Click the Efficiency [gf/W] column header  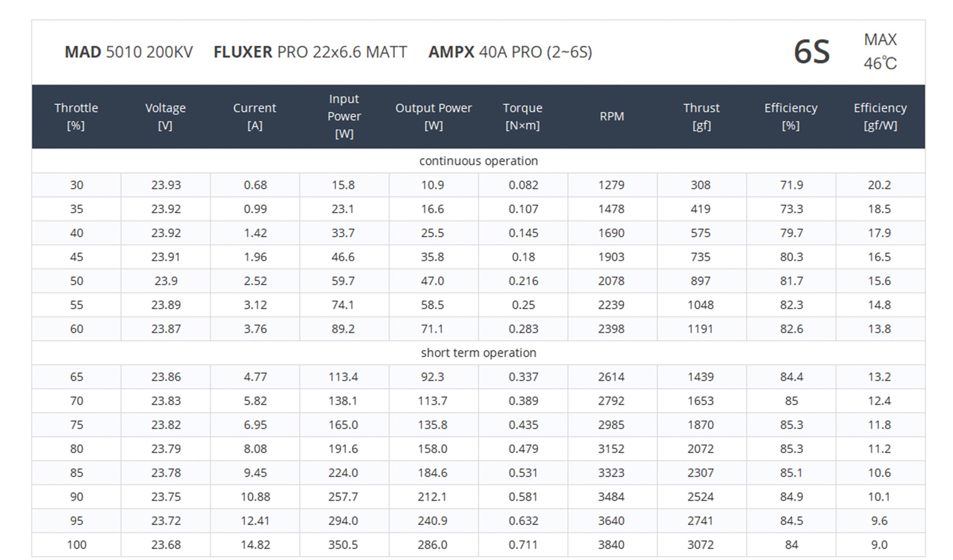pos(880,117)
